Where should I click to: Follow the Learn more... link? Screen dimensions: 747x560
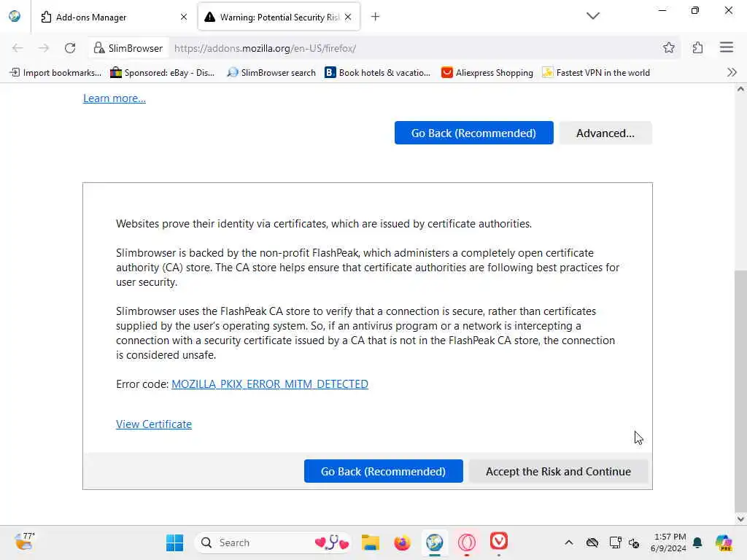pyautogui.click(x=115, y=98)
